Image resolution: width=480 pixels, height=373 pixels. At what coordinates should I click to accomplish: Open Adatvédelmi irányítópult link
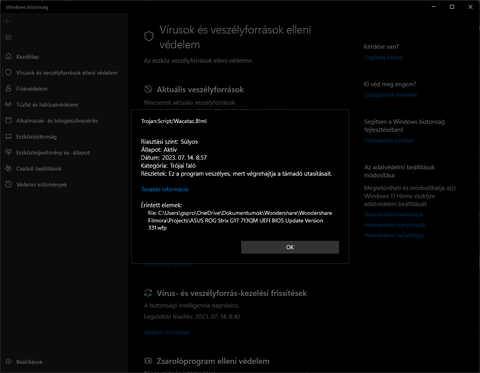[x=395, y=225]
